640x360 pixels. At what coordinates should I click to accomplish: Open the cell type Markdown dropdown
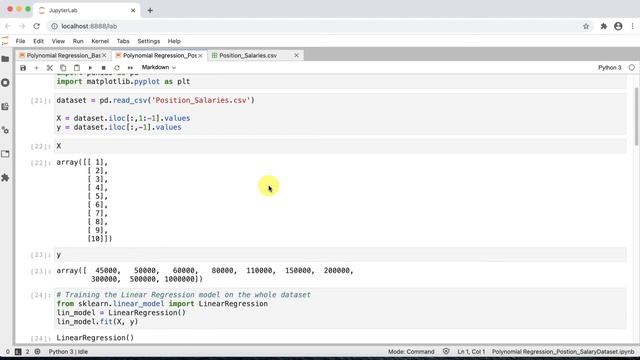(x=159, y=67)
